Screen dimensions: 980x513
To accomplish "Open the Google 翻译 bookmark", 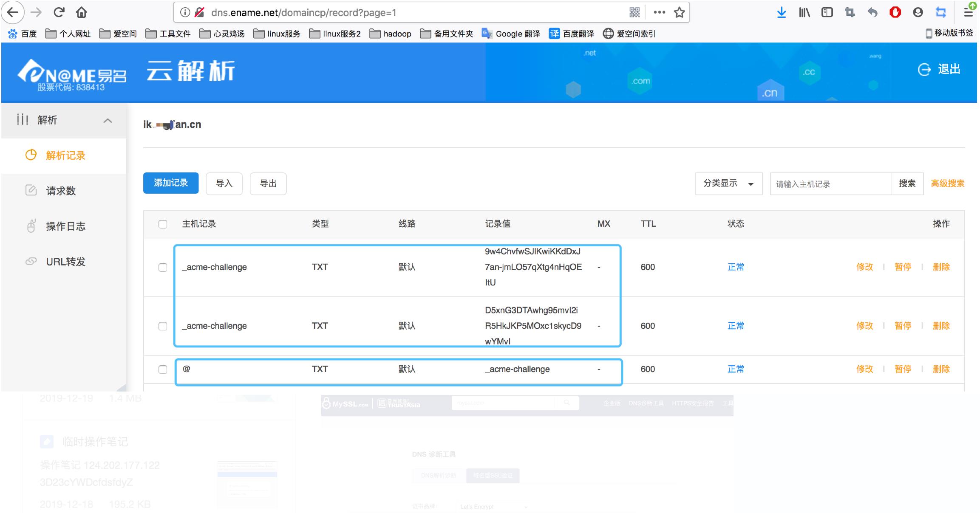I will (x=511, y=34).
